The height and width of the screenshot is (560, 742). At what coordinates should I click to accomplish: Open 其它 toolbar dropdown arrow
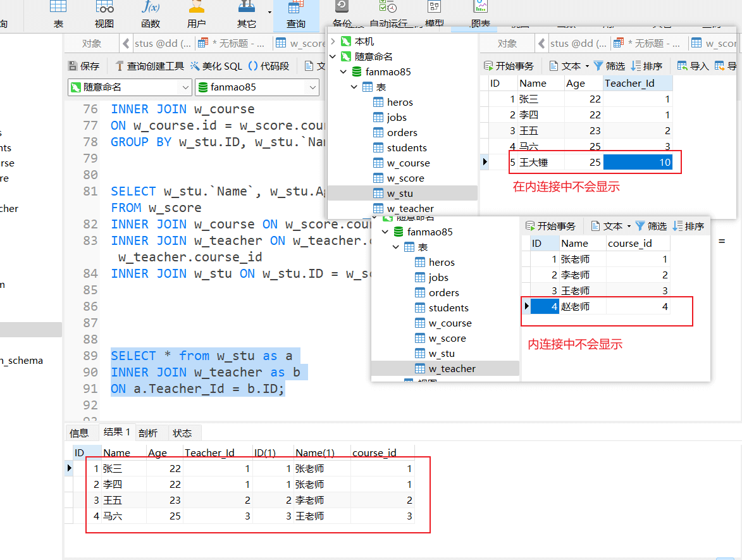269,12
